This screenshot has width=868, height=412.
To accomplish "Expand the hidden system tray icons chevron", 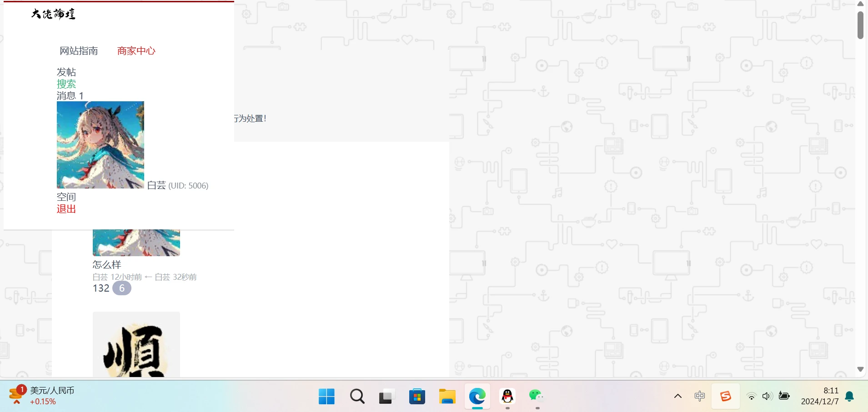I will (x=677, y=396).
